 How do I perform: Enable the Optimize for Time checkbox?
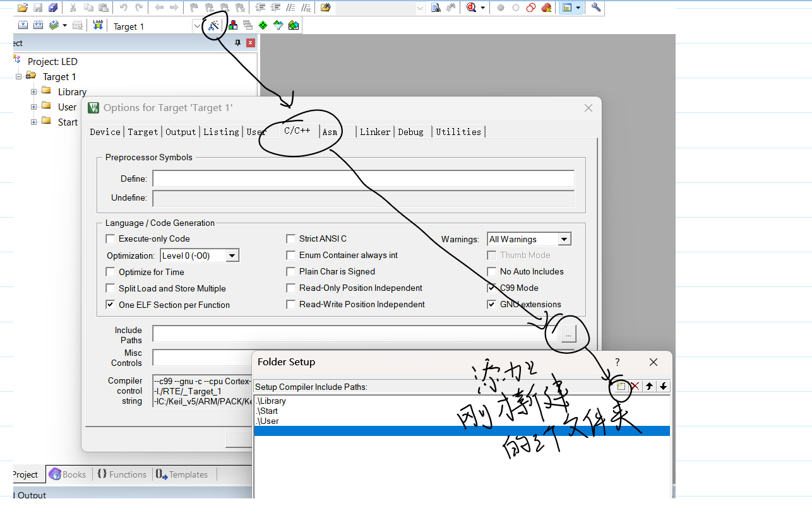110,272
